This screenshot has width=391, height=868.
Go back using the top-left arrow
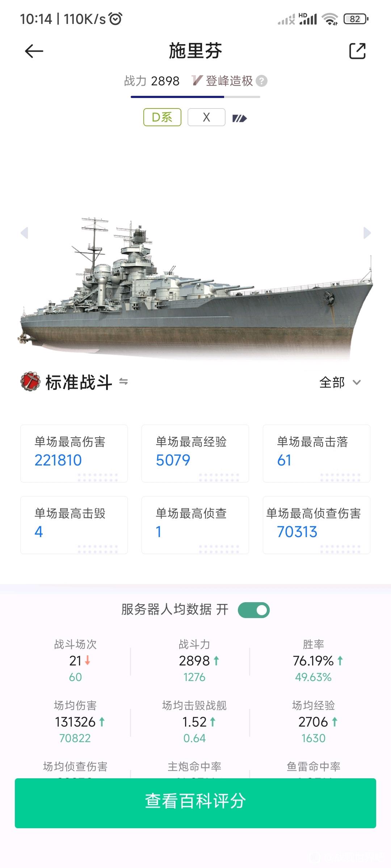(34, 51)
